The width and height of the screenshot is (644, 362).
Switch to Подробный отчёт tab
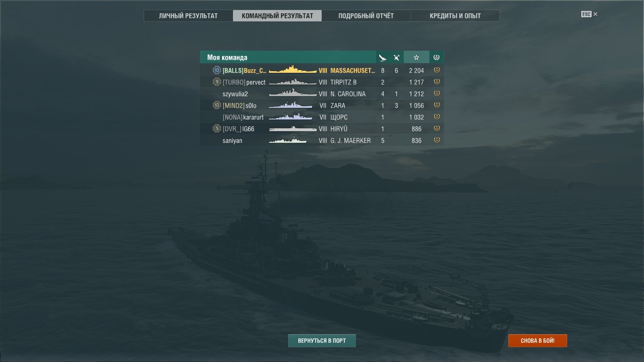coord(366,16)
